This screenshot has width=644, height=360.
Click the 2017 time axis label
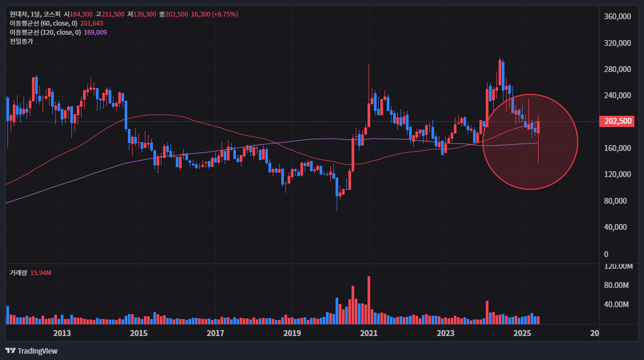(215, 333)
